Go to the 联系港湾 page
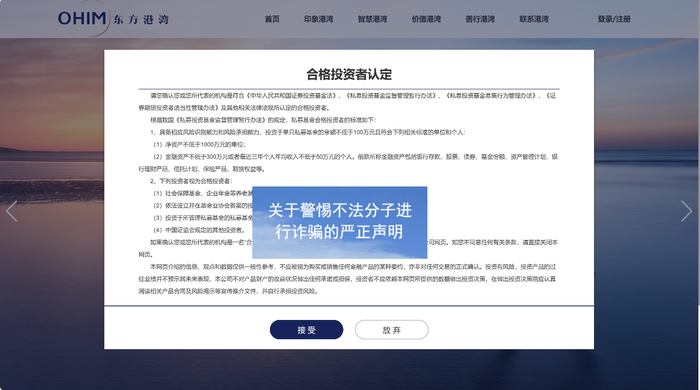 click(x=534, y=19)
